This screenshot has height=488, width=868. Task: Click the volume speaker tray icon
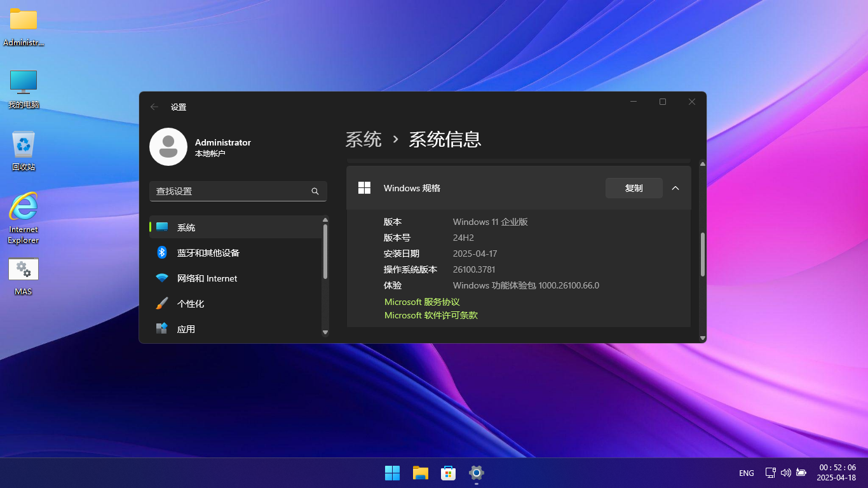[x=785, y=473]
